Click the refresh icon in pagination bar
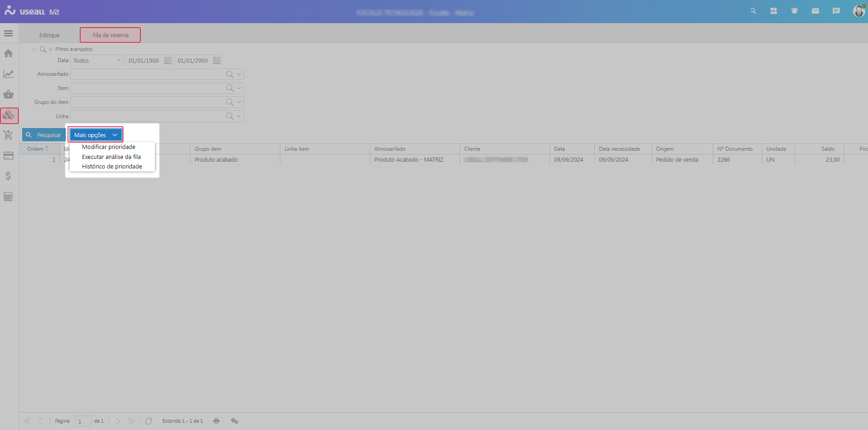The height and width of the screenshot is (430, 868). tap(149, 421)
